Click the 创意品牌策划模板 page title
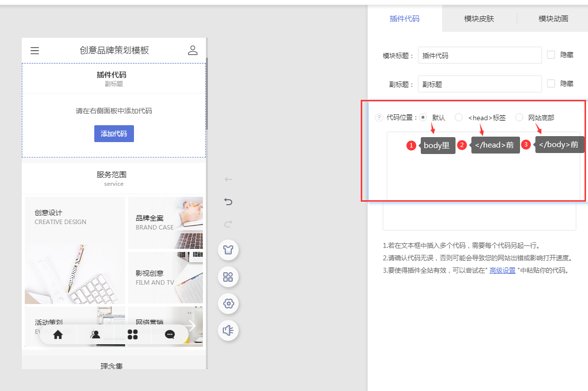This screenshot has width=588, height=391. tap(115, 50)
